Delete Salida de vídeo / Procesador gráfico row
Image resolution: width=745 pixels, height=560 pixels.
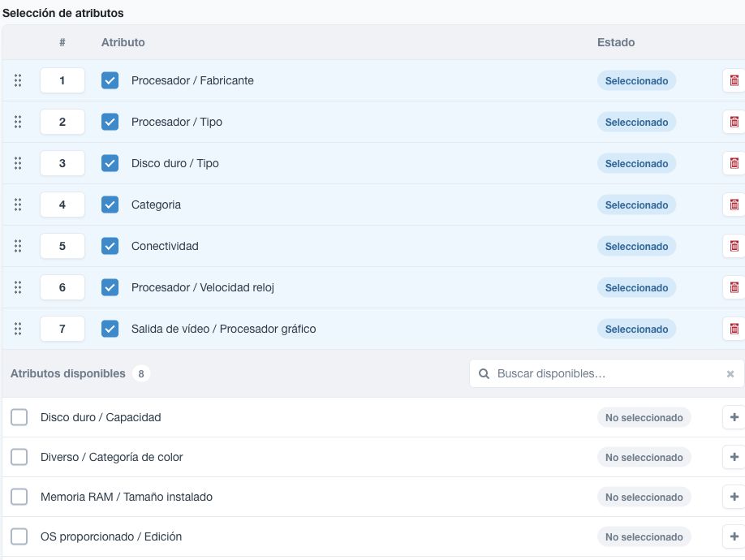(x=734, y=328)
